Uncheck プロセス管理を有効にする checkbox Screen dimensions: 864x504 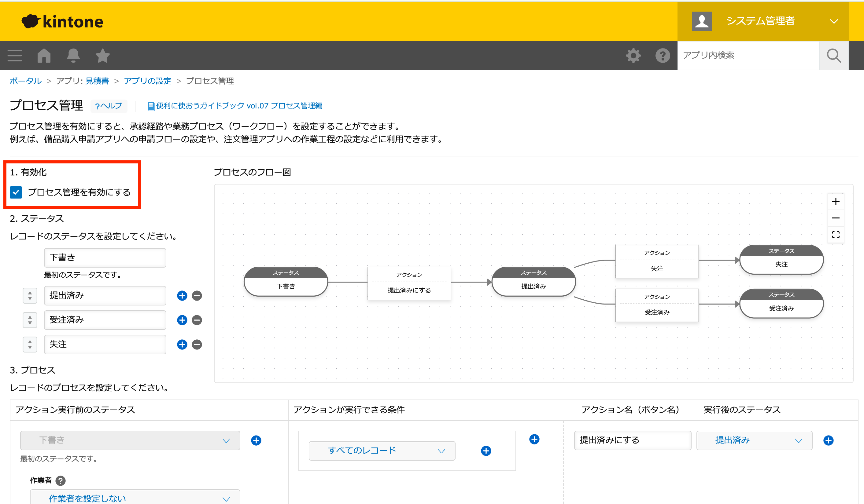coord(16,192)
